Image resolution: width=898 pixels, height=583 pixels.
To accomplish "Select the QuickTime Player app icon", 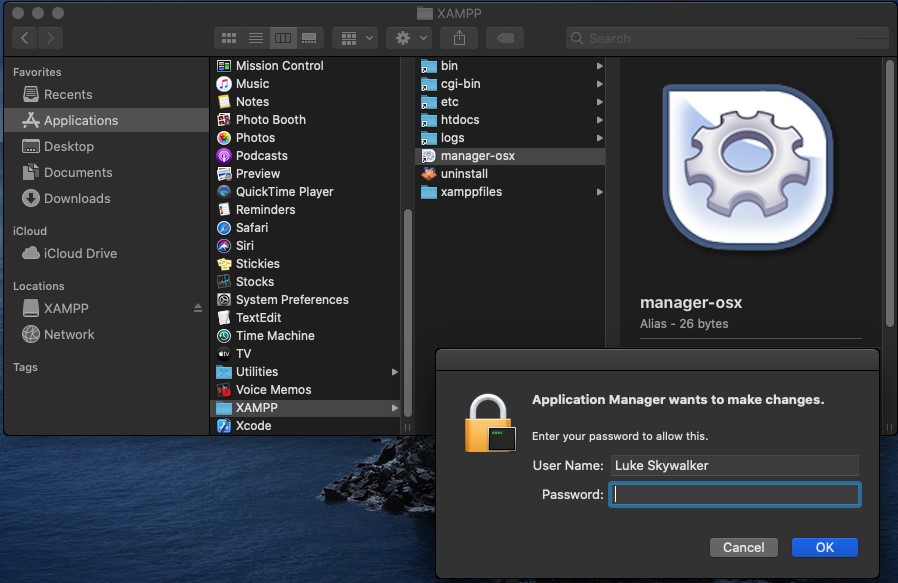I will pos(224,192).
